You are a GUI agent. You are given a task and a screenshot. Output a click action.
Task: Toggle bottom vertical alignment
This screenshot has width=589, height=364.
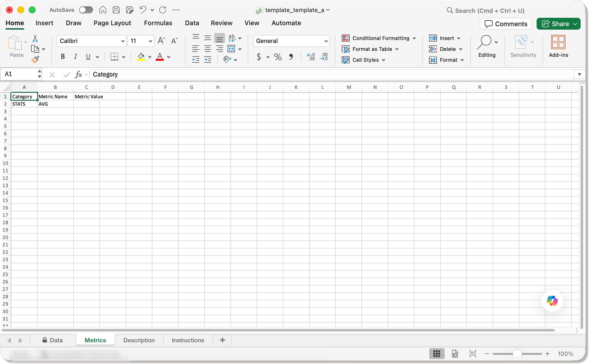pos(220,38)
